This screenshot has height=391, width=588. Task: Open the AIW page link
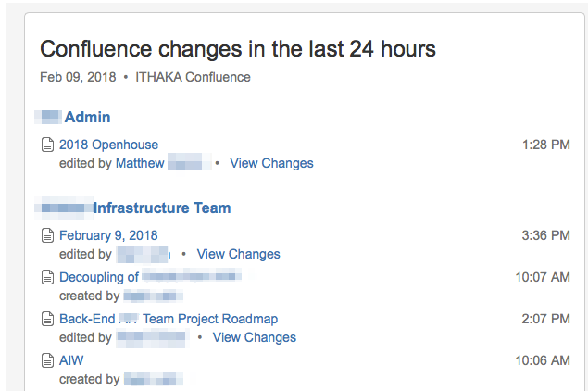coord(71,360)
